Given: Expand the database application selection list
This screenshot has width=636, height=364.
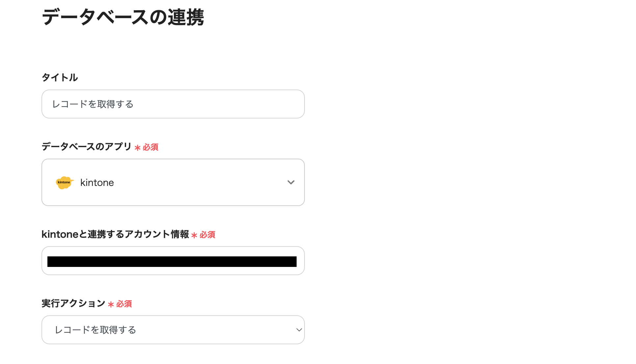Looking at the screenshot, I should tap(173, 182).
